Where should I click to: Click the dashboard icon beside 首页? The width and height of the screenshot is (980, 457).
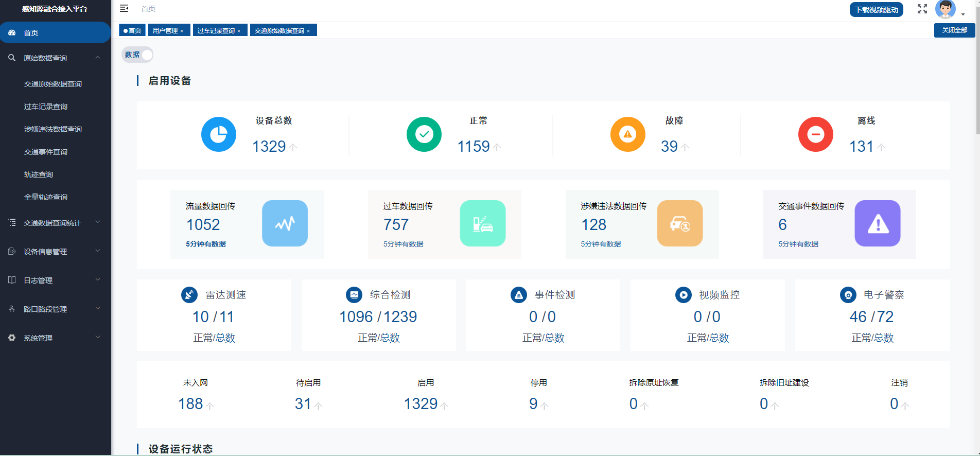[x=12, y=32]
